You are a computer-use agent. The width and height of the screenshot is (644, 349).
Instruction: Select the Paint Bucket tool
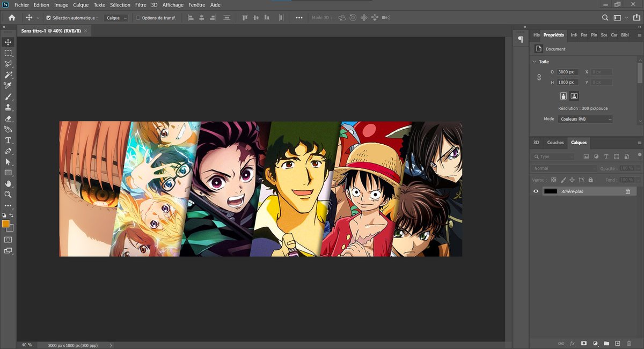click(8, 129)
